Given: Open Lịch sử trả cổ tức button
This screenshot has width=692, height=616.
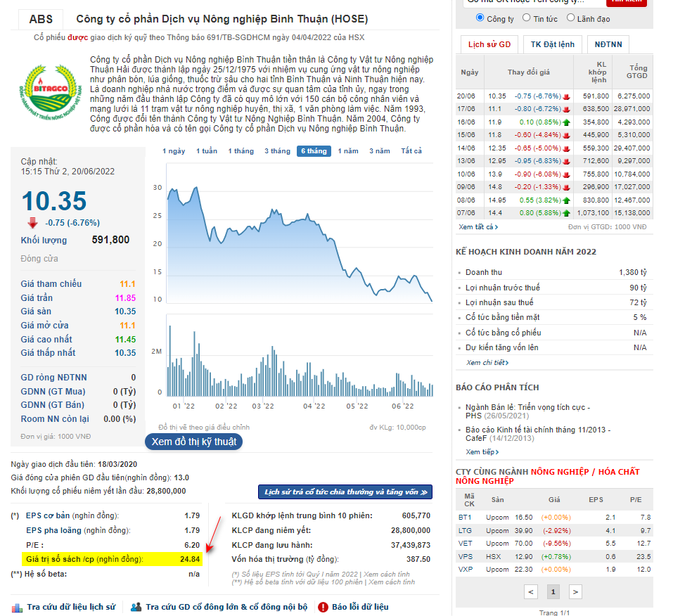Looking at the screenshot, I should pyautogui.click(x=345, y=492).
